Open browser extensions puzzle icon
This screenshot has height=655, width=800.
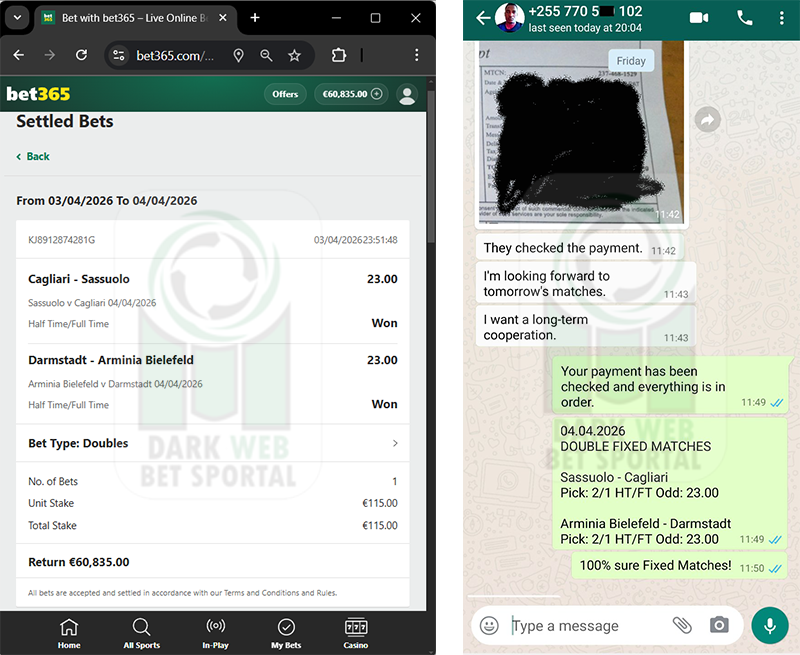339,56
